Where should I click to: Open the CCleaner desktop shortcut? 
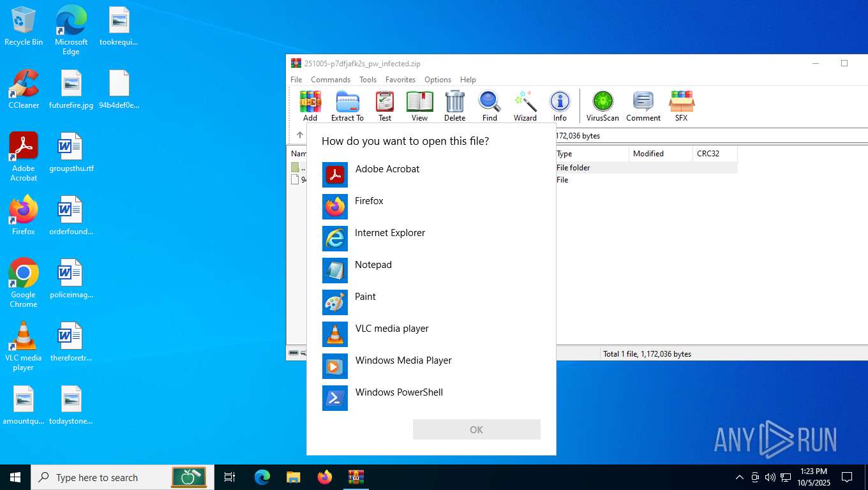24,89
